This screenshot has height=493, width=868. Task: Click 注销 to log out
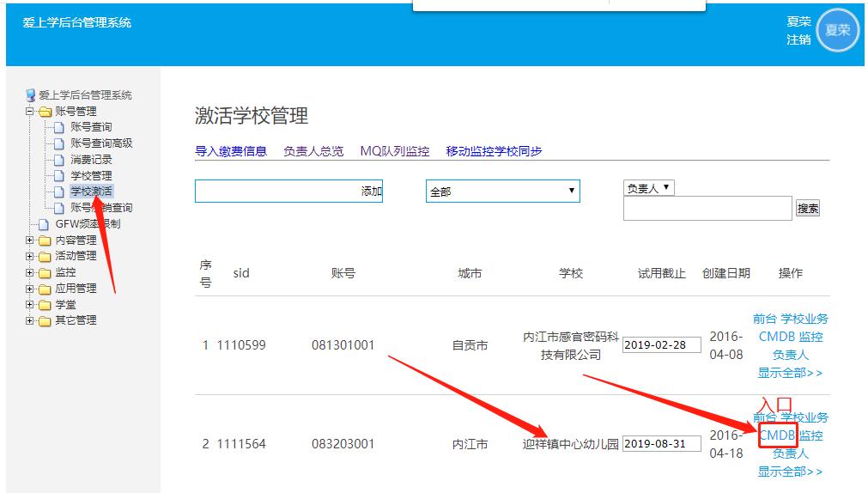point(798,40)
